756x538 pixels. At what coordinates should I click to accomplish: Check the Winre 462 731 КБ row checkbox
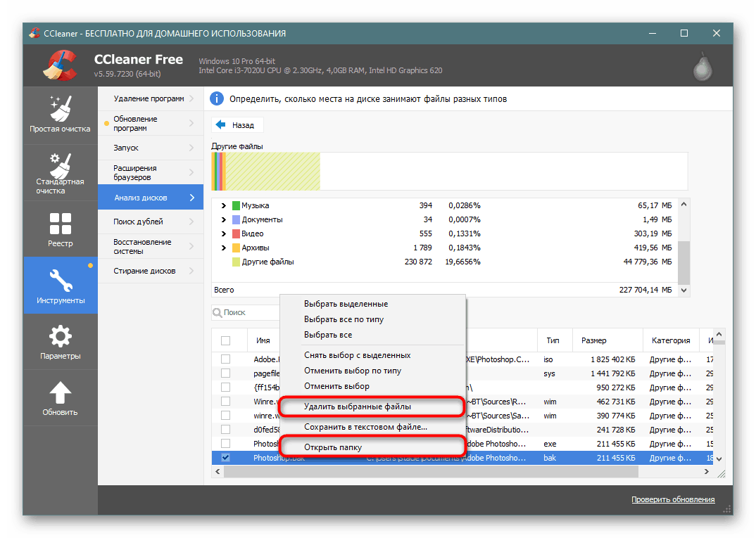(225, 401)
